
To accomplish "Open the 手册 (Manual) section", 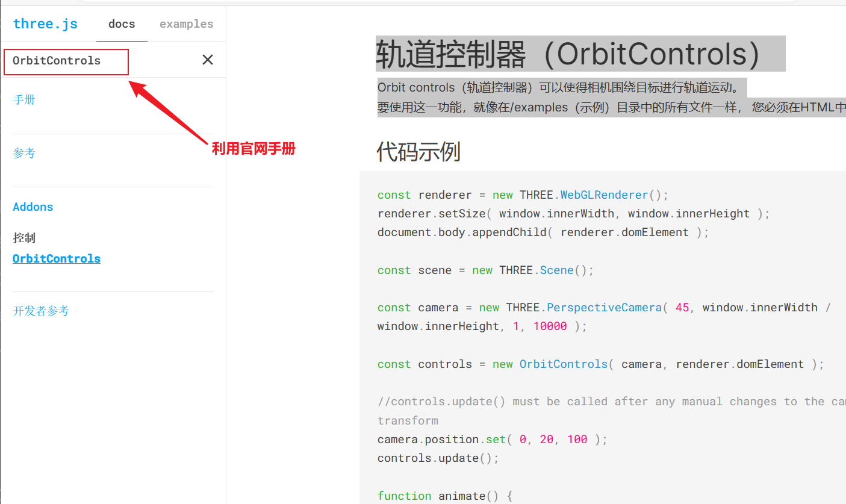I will tap(24, 99).
